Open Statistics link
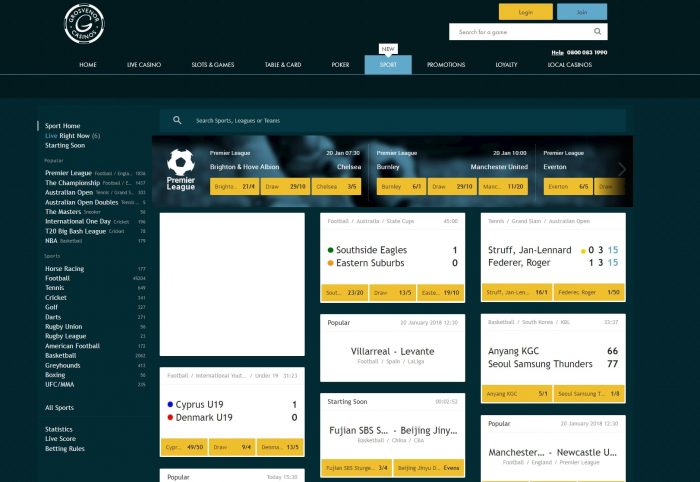The width and height of the screenshot is (700, 482). 58,429
